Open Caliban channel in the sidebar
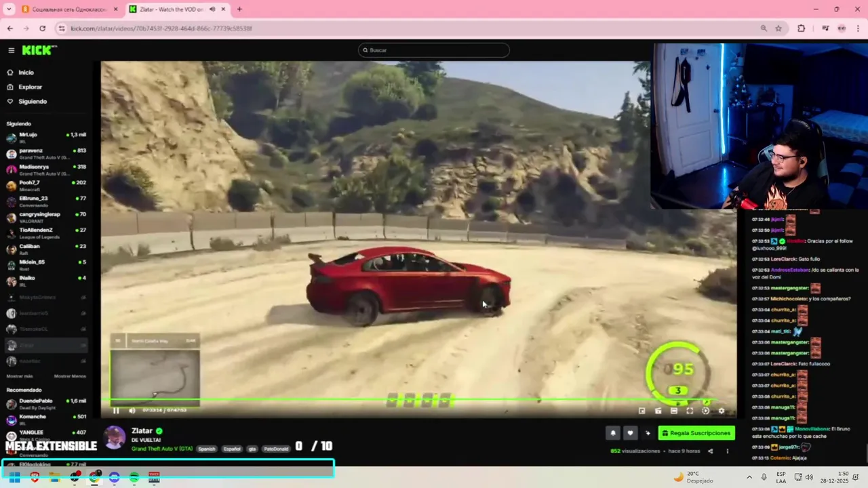 coord(46,249)
